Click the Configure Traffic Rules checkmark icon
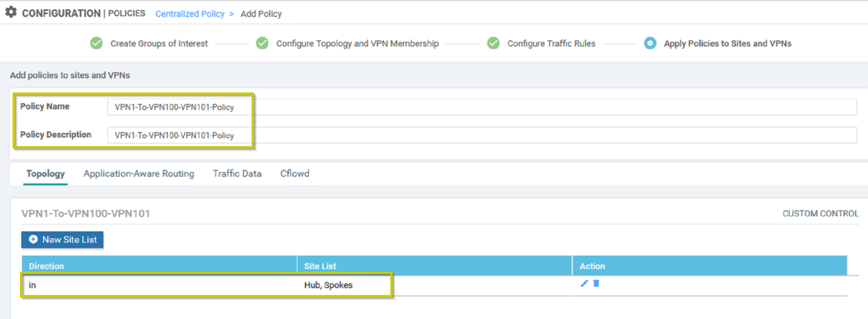 493,43
